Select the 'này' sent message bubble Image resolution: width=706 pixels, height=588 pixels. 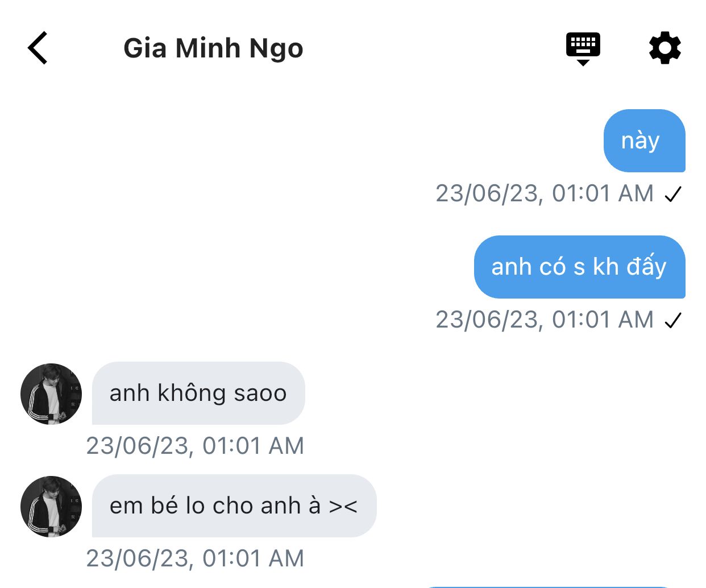coord(644,140)
